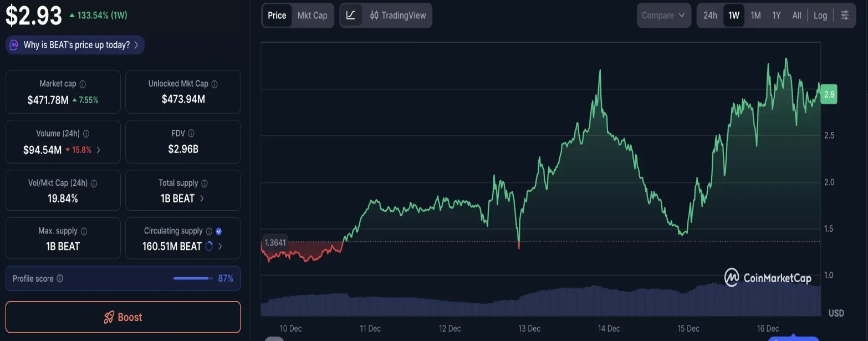Screen dimensions: 868x341
Task: Click the current price label 2.9 on chart
Action: coord(829,94)
